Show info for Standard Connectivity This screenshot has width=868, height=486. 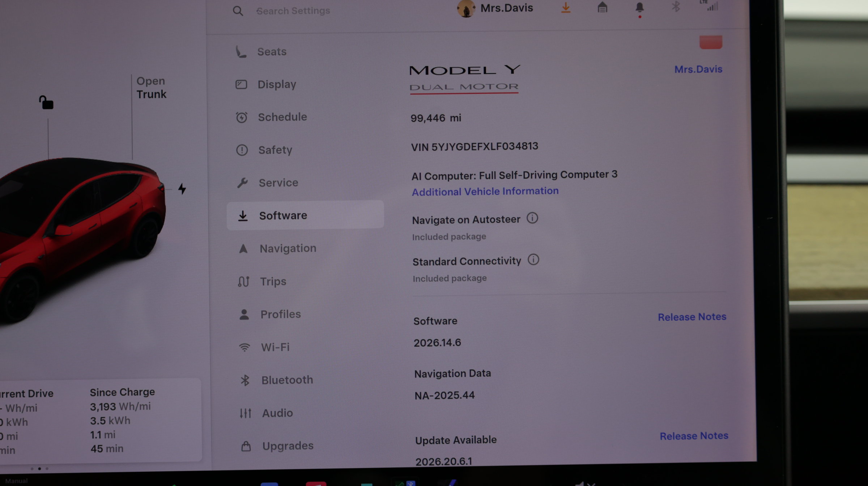533,260
